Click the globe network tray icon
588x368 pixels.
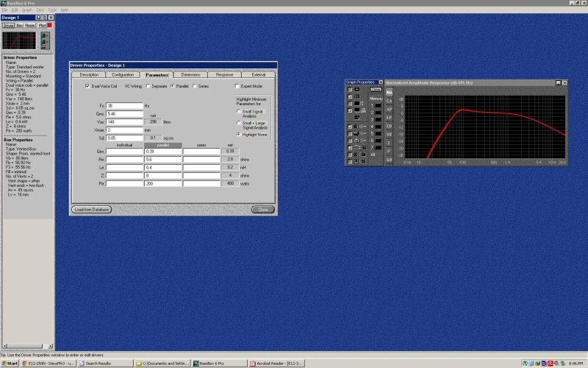point(537,363)
